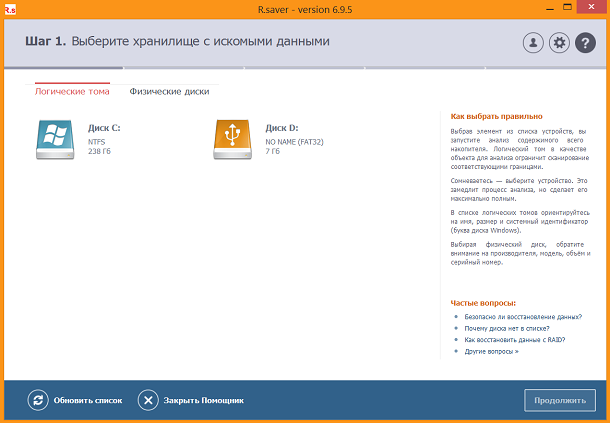This screenshot has width=610, height=423.
Task: Open help with the question mark icon
Action: 585,42
